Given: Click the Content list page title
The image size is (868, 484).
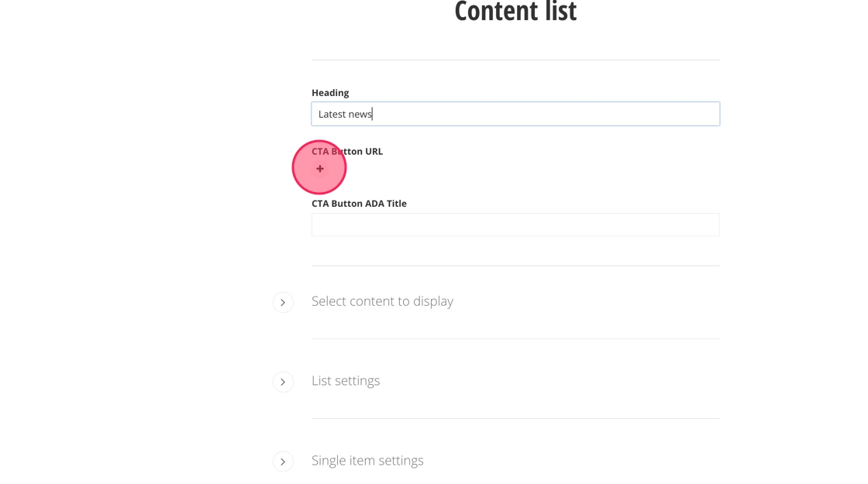Looking at the screenshot, I should click(x=515, y=12).
